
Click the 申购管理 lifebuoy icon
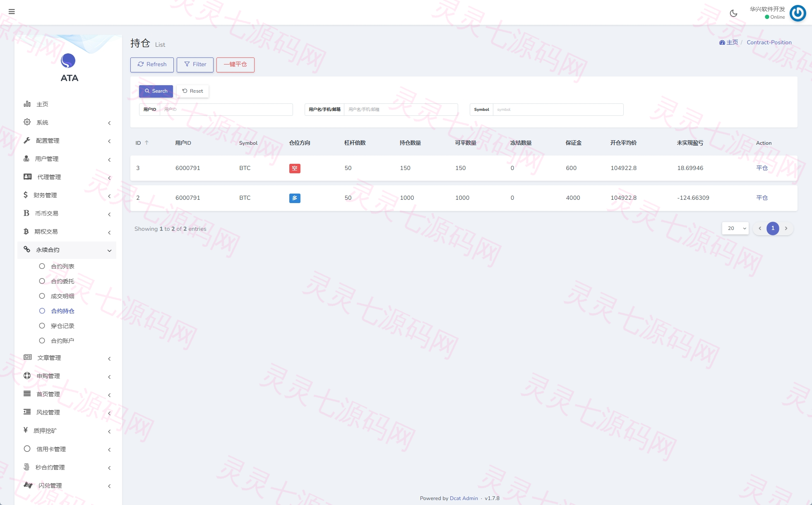coord(27,376)
